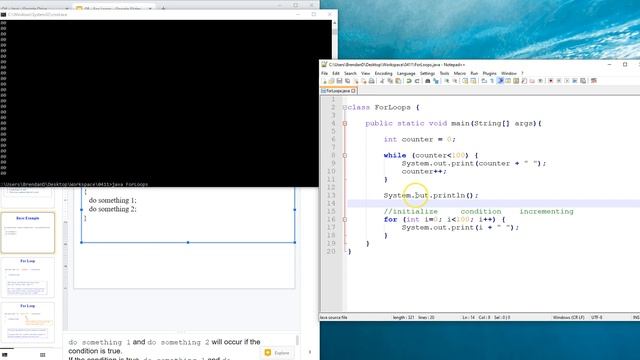640x360 pixels.
Task: Click the side panel arrow beside Explore
Action: (x=310, y=352)
